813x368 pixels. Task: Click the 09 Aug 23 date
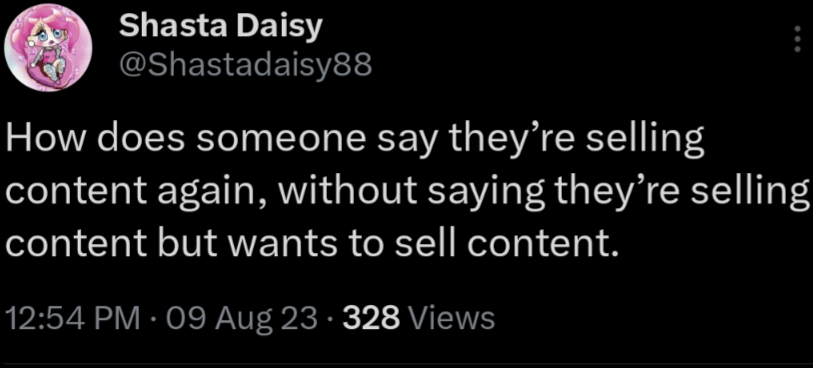pyautogui.click(x=240, y=319)
